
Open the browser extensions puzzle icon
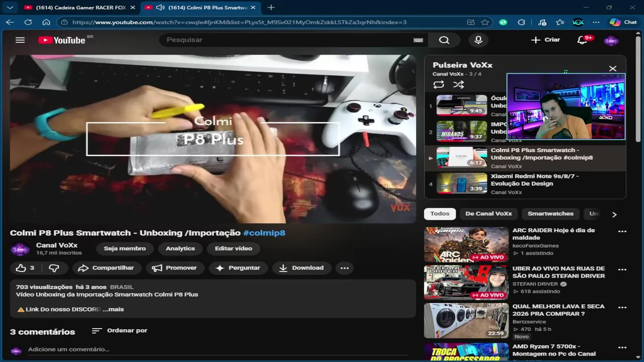521,22
